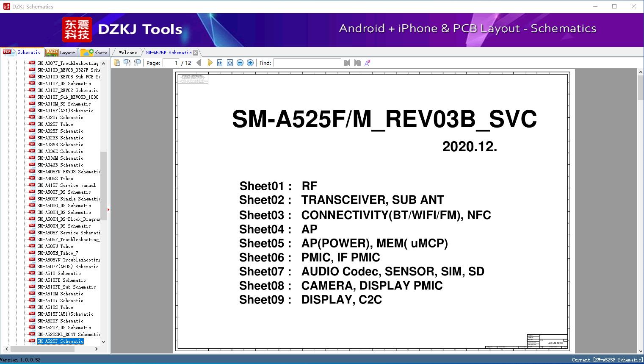The image size is (644, 364).
Task: Open SM-A336E Schematic entry
Action: 60,151
